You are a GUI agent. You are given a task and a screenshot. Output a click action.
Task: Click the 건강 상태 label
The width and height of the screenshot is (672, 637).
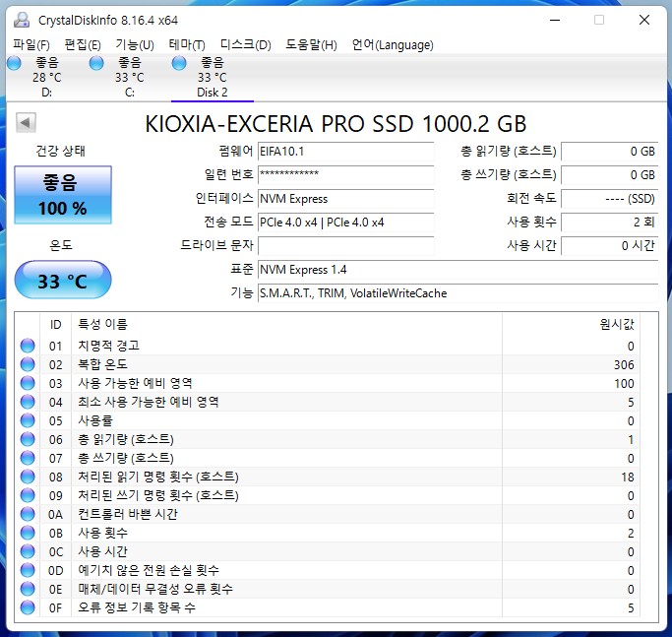[60, 151]
